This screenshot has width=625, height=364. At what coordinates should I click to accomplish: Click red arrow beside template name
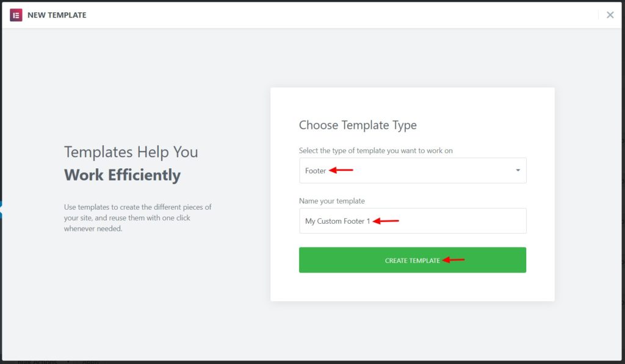click(386, 221)
